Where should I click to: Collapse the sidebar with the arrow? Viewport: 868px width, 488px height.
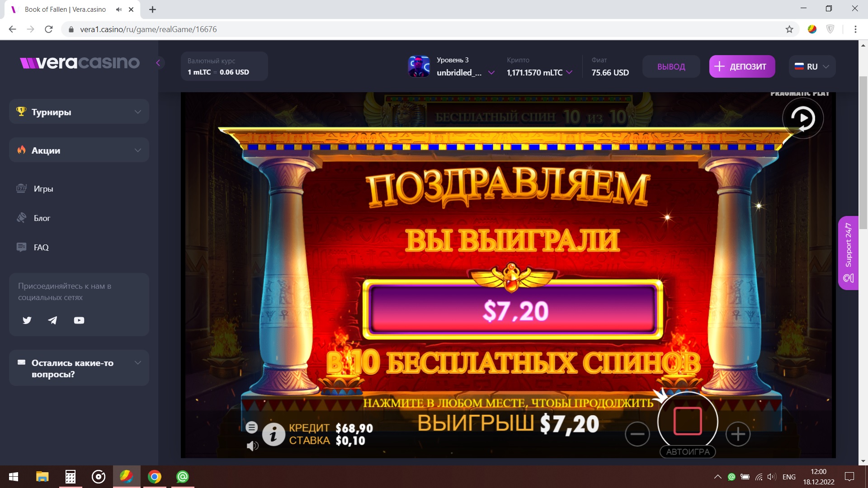[x=158, y=63]
